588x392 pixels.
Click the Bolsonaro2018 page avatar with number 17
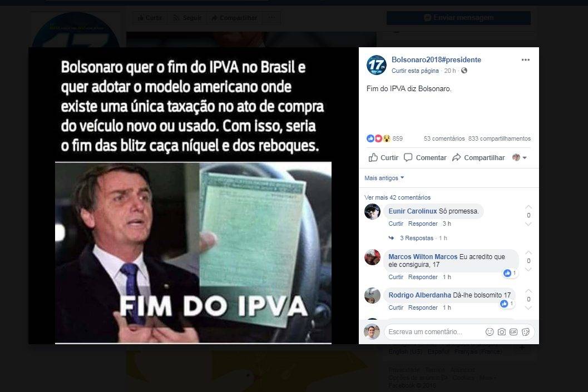376,65
